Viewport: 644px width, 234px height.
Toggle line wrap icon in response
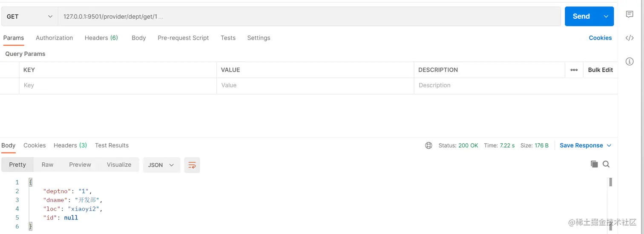click(192, 165)
